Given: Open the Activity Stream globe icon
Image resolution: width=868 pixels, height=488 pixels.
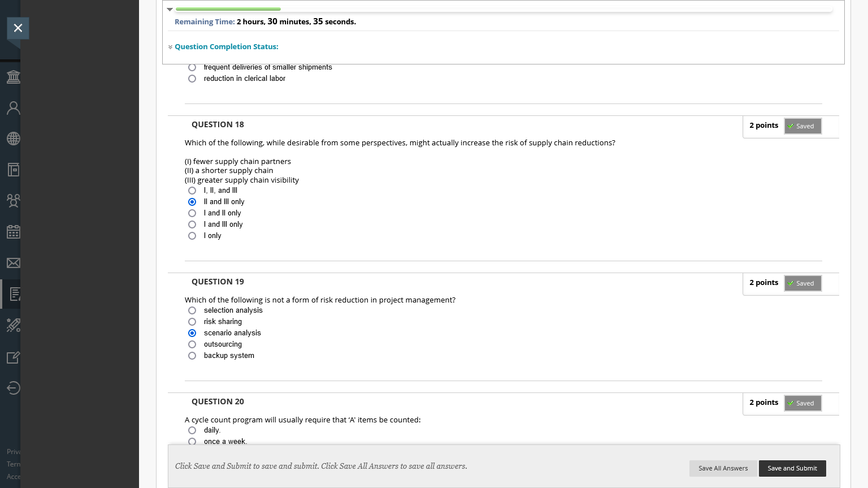Looking at the screenshot, I should pos(14,139).
